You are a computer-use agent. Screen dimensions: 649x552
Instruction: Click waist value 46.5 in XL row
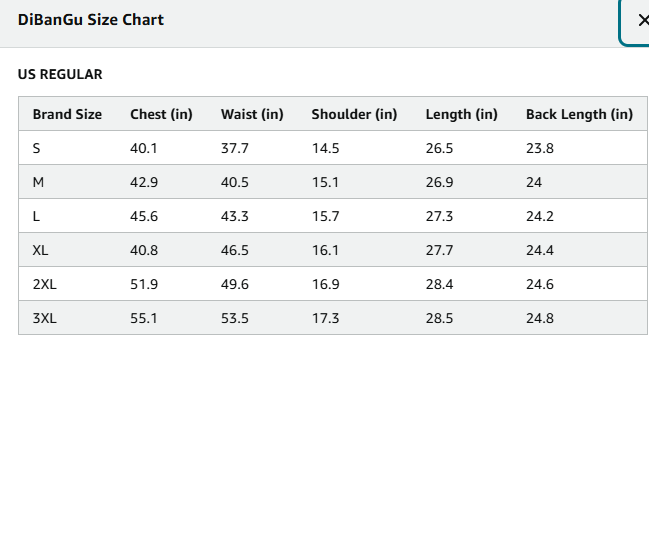235,250
